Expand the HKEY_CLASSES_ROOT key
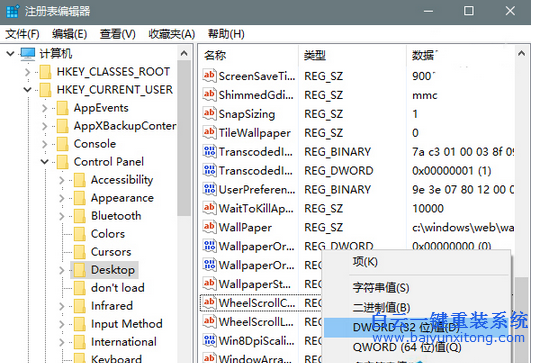This screenshot has height=363, width=533. coord(28,72)
